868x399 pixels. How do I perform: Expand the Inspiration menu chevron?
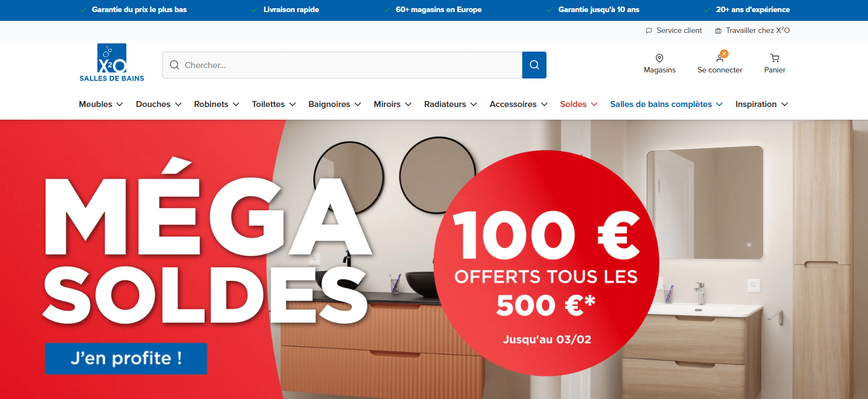785,104
